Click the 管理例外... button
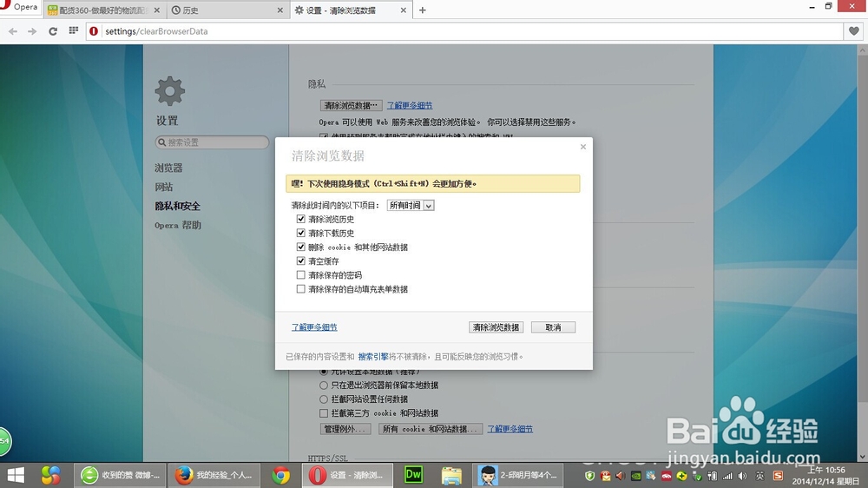This screenshot has height=488, width=868. 345,429
